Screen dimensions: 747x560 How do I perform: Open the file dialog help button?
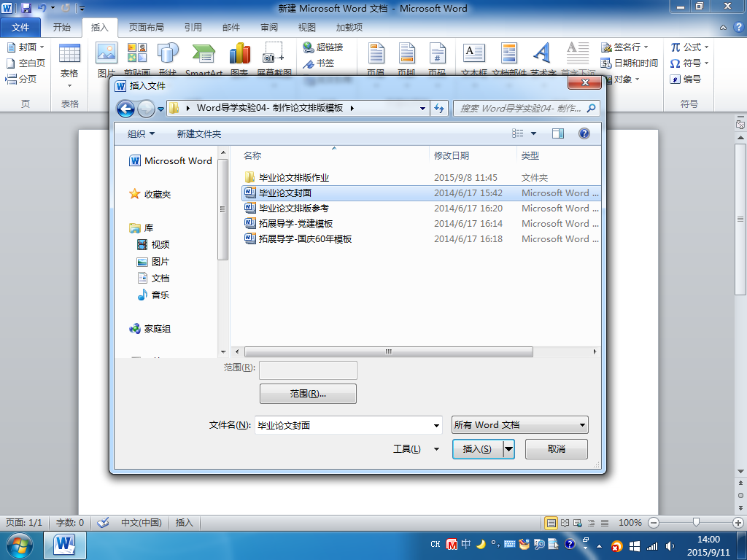[584, 133]
